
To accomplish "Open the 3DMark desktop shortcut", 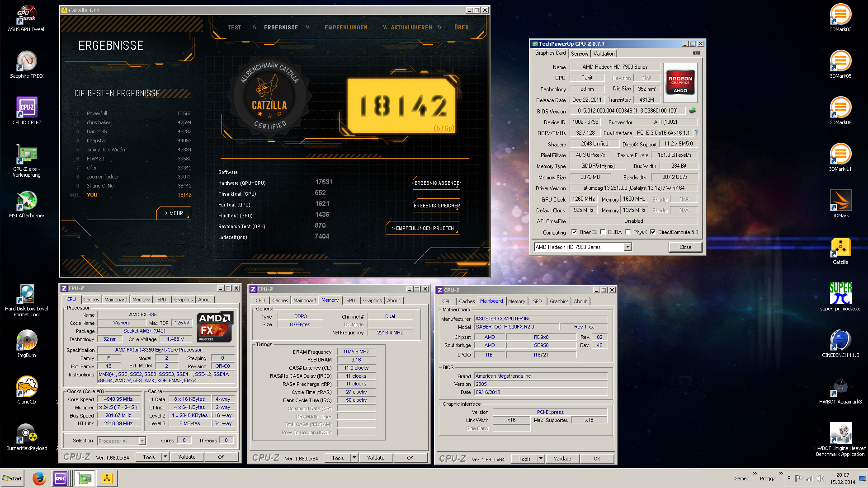I will point(840,204).
